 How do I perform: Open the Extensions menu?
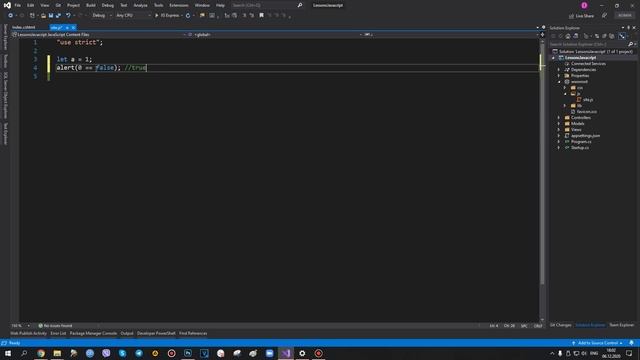(179, 5)
